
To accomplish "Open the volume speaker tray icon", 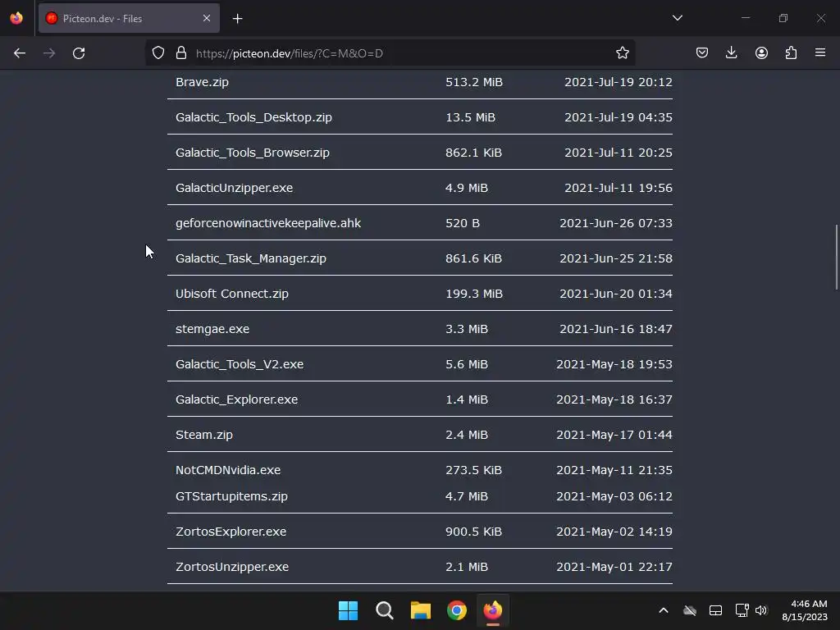I will (761, 610).
